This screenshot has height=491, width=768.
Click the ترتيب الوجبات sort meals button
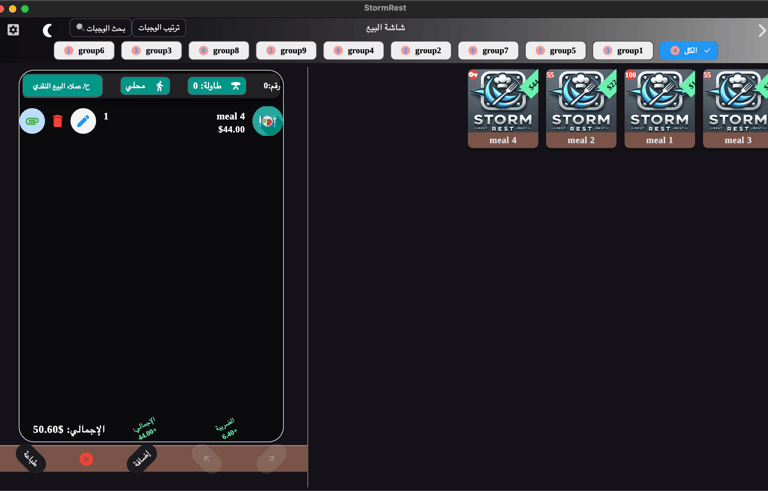[x=159, y=28]
